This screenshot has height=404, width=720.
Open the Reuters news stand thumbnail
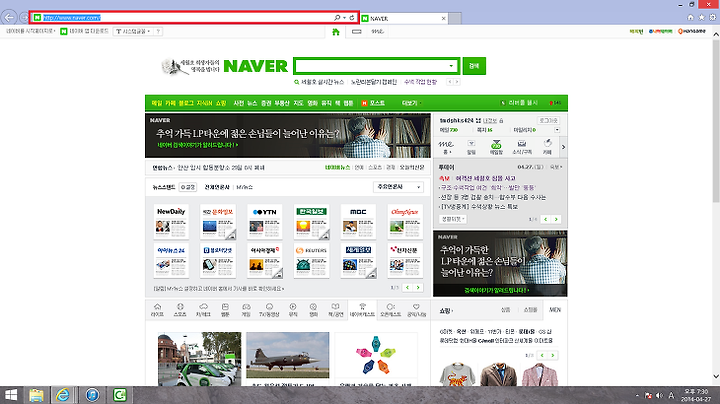(311, 261)
